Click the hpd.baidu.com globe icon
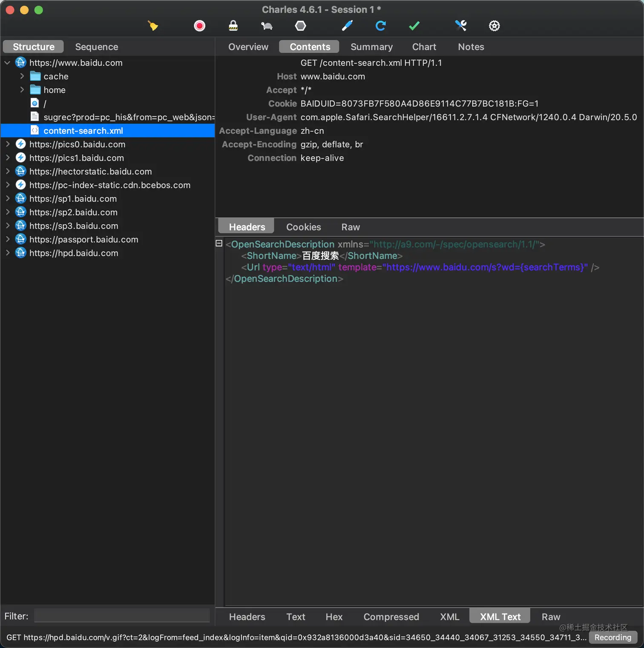644x648 pixels. tap(21, 253)
